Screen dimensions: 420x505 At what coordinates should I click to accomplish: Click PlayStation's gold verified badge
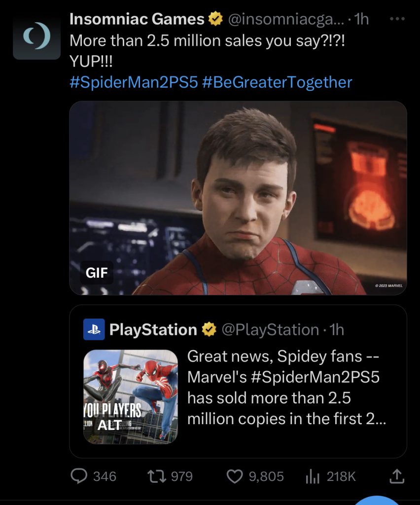point(210,329)
